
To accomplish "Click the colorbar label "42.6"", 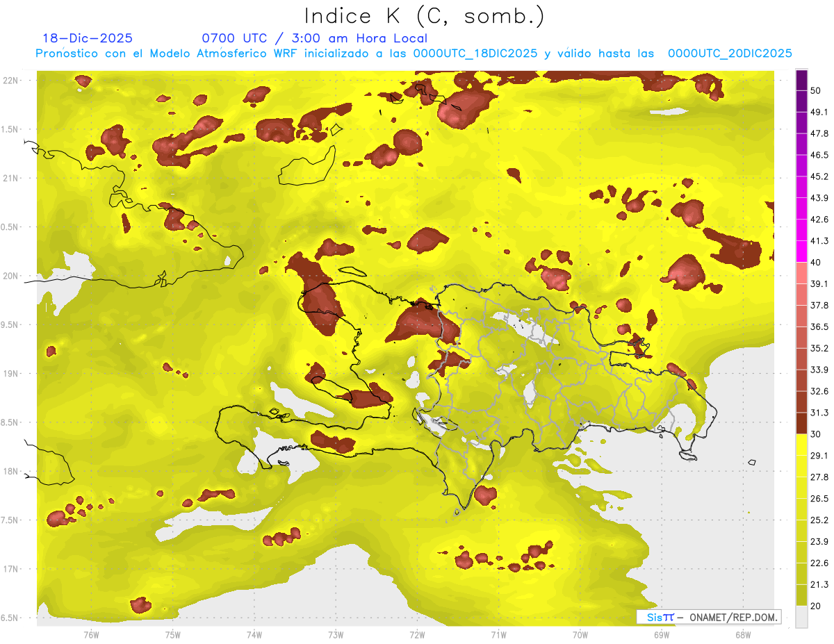I will click(x=819, y=220).
